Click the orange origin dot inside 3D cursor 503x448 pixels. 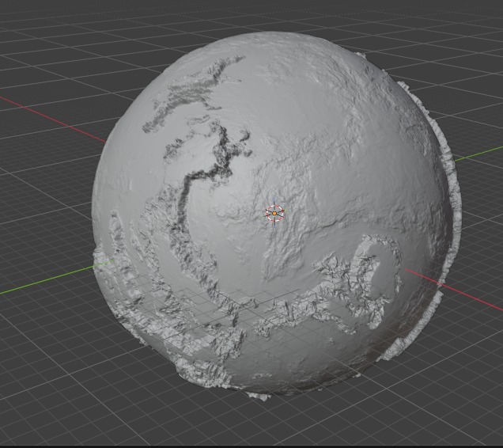pos(274,213)
